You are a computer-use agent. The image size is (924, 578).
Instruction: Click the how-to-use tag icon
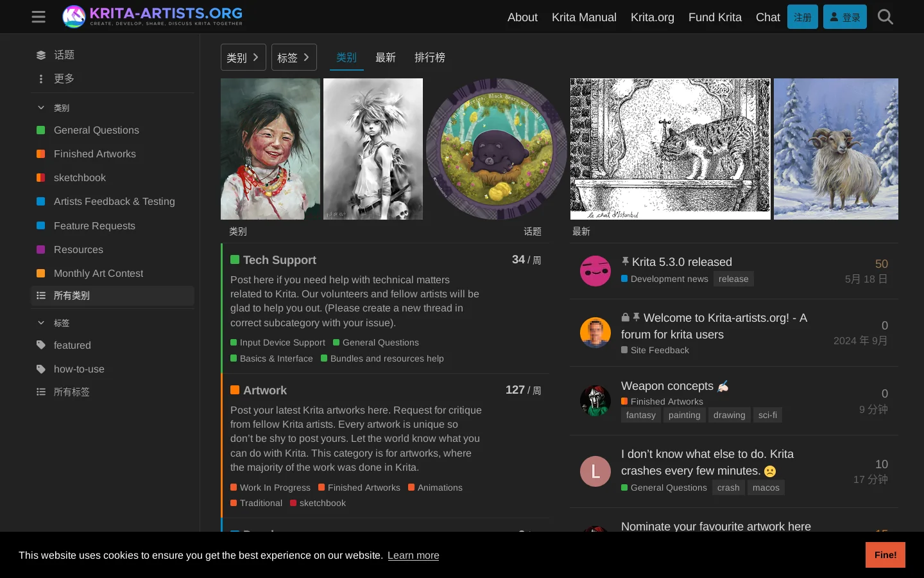[x=41, y=369]
